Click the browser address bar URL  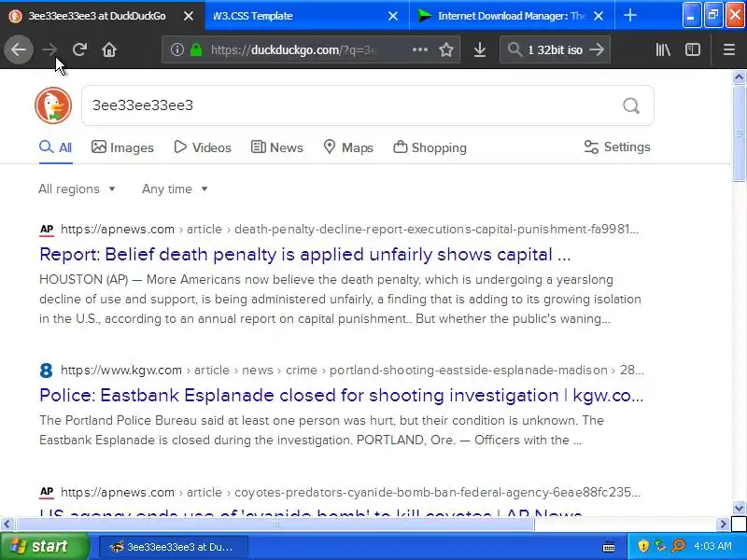point(294,49)
